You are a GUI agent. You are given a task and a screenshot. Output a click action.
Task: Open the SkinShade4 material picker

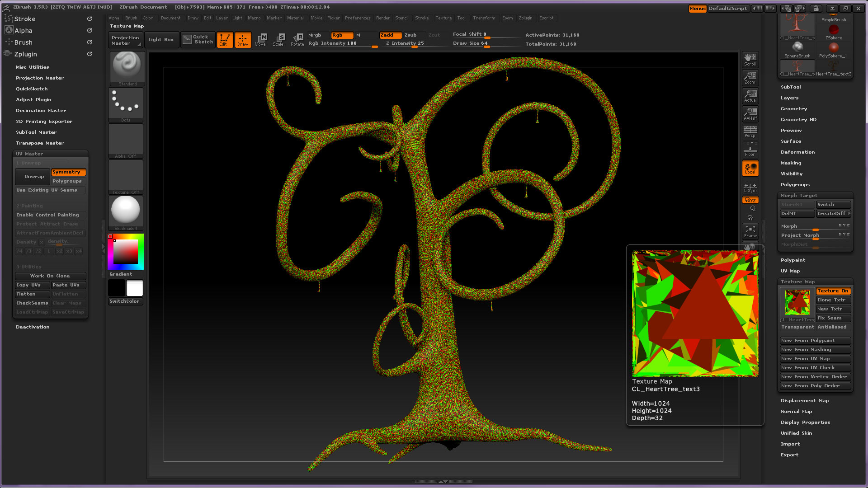click(126, 211)
